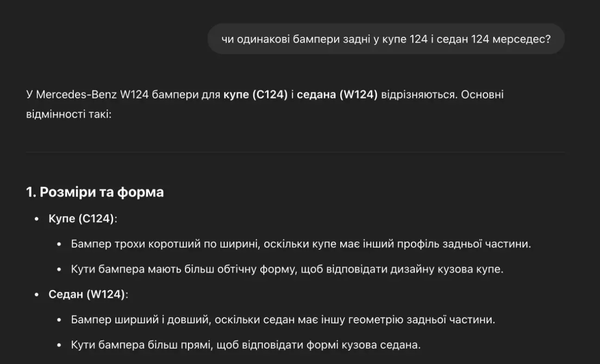Click the line starting "Кути бампера мають більш"
The width and height of the screenshot is (600, 364).
[287, 269]
